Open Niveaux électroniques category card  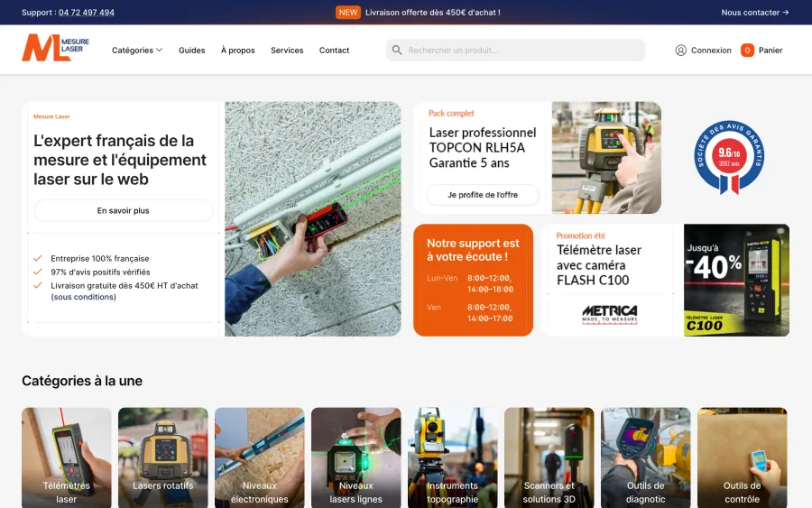click(x=260, y=457)
